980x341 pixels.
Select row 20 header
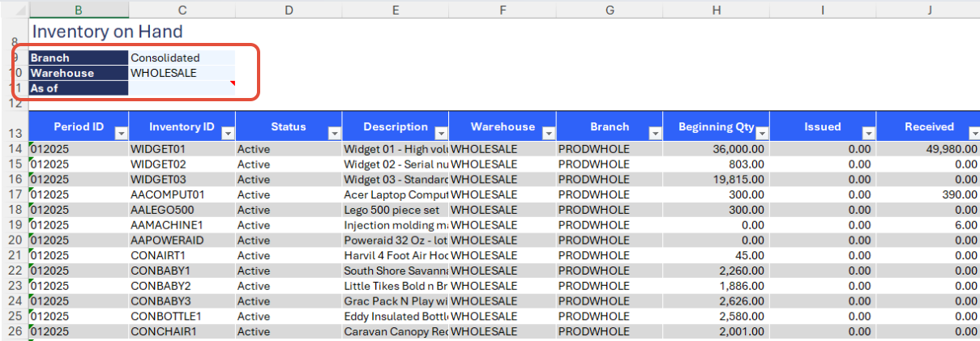click(14, 240)
